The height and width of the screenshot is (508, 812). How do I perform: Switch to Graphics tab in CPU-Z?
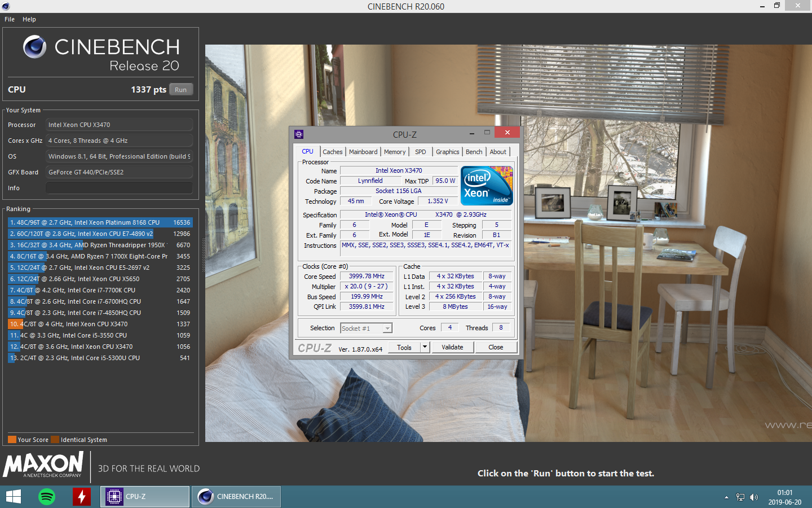pyautogui.click(x=448, y=152)
